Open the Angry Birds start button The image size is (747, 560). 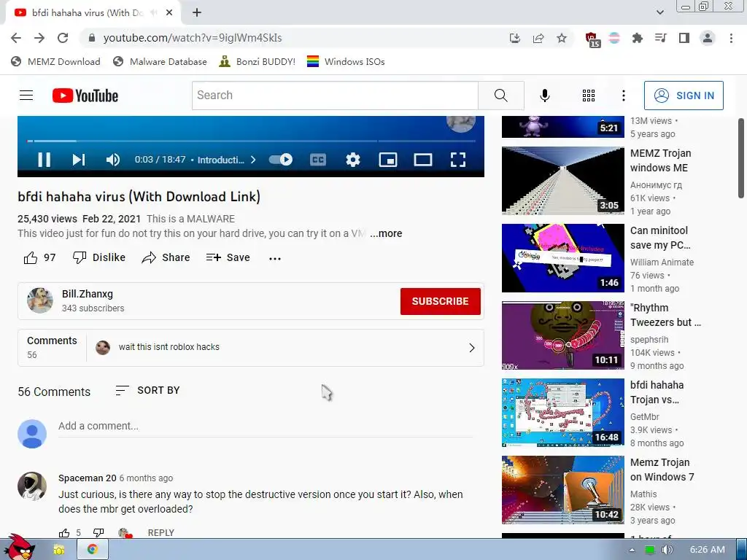pyautogui.click(x=19, y=548)
